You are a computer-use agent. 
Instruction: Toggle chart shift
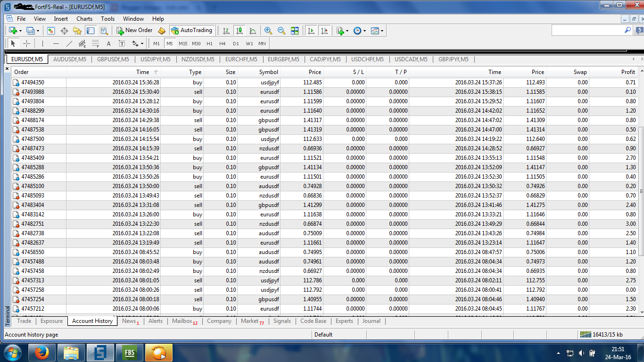pos(324,31)
